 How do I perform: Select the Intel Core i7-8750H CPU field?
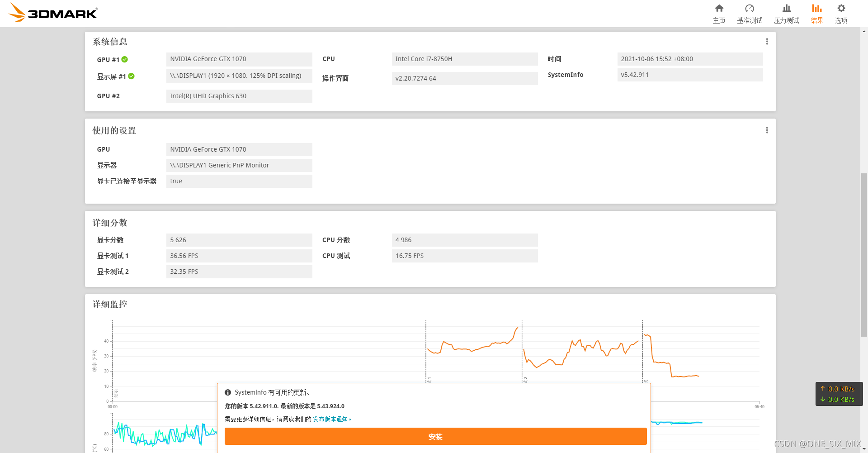(x=465, y=59)
